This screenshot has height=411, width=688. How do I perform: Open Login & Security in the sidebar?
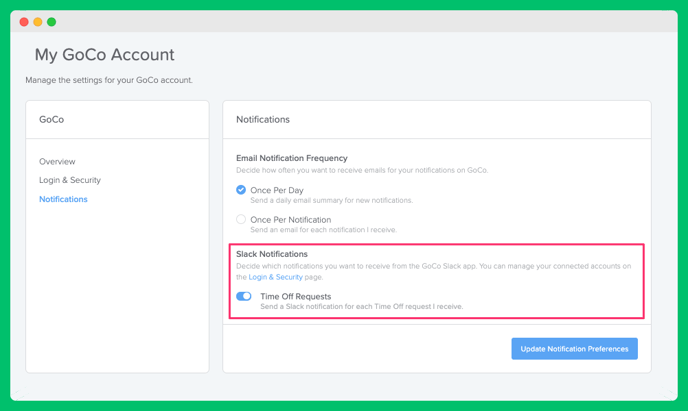(70, 180)
